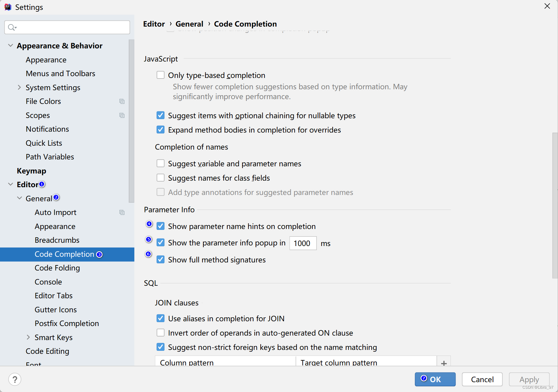Click the search magnifier icon
The width and height of the screenshot is (558, 392).
coord(12,27)
